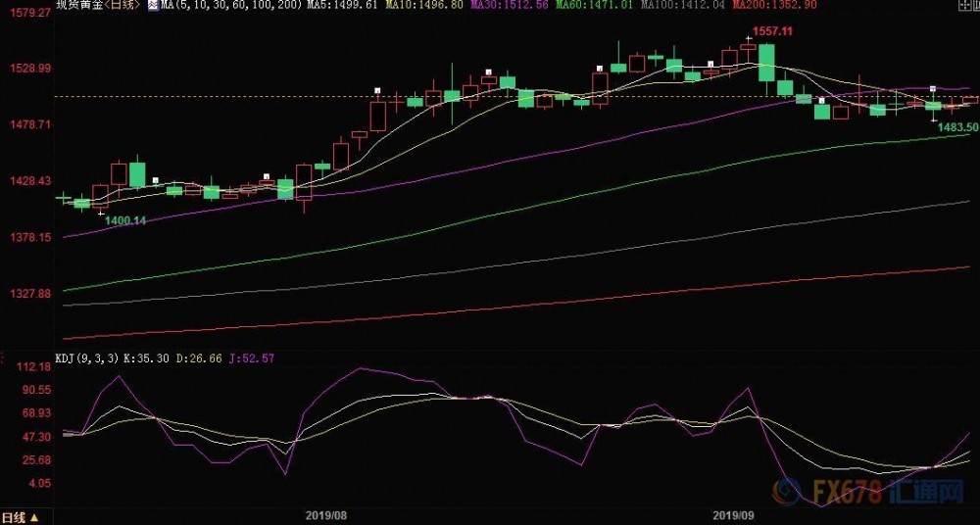Image resolution: width=980 pixels, height=525 pixels.
Task: Select the D:26.66 value
Action: pyautogui.click(x=199, y=358)
